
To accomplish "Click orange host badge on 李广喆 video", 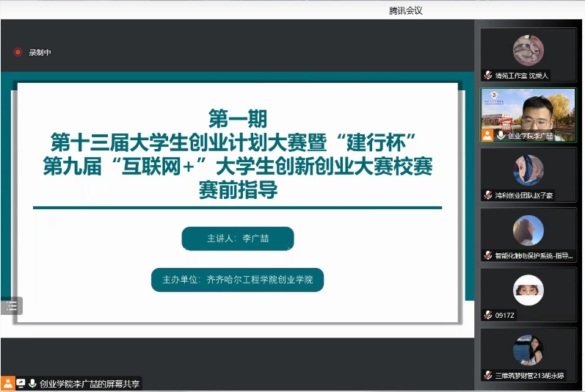I will [487, 135].
